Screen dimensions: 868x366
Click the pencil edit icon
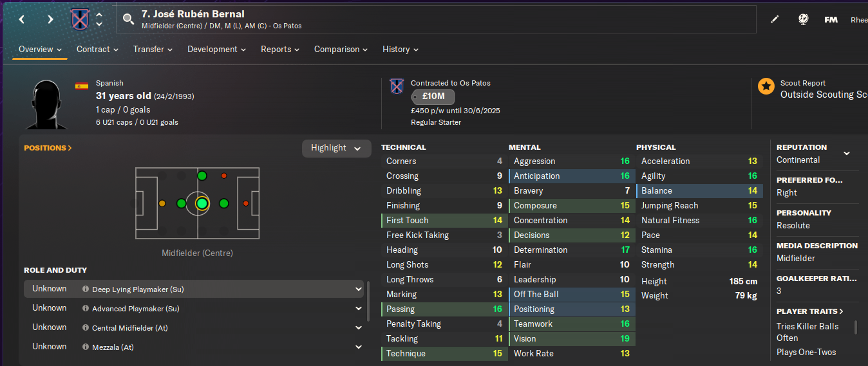coord(775,19)
